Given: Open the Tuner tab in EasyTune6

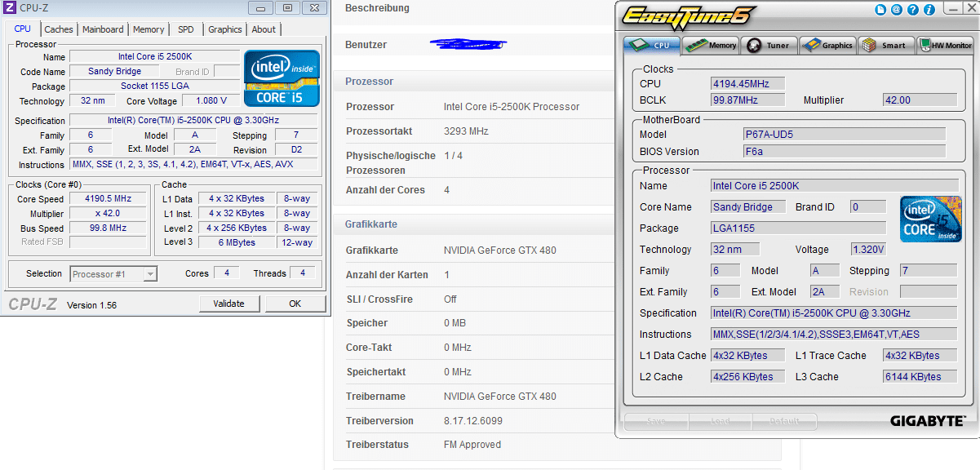Looking at the screenshot, I should coord(769,46).
